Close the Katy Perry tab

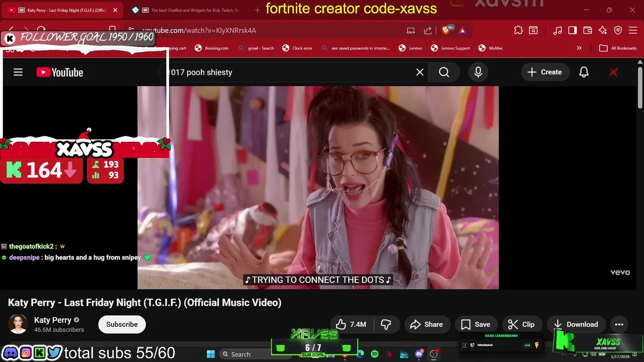coord(115,10)
